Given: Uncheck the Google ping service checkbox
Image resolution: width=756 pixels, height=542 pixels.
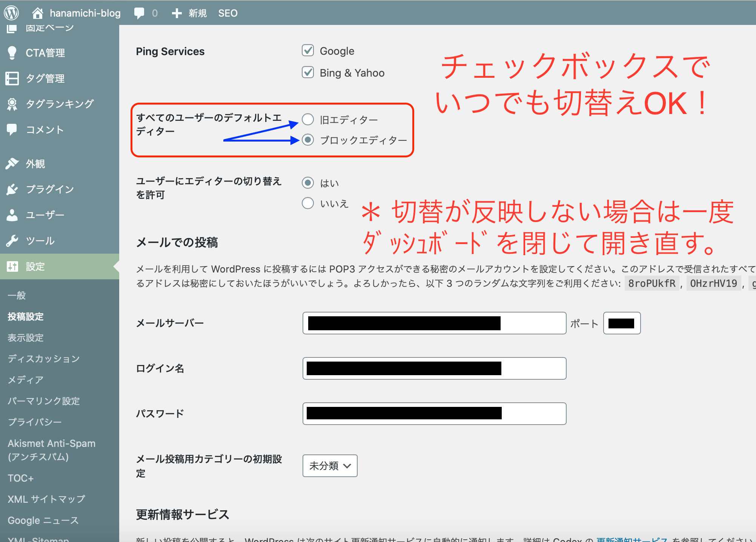Looking at the screenshot, I should pyautogui.click(x=308, y=50).
